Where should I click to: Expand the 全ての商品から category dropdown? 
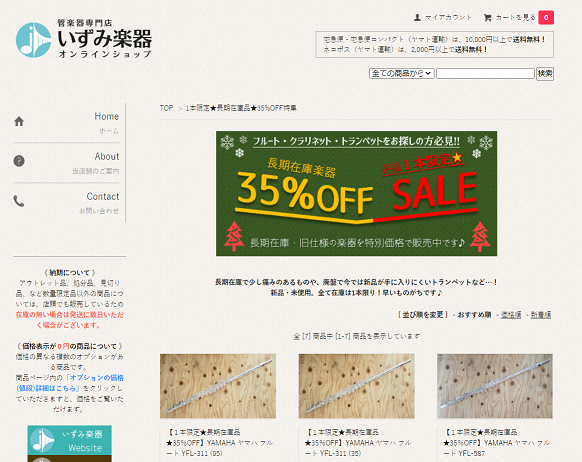coord(401,73)
